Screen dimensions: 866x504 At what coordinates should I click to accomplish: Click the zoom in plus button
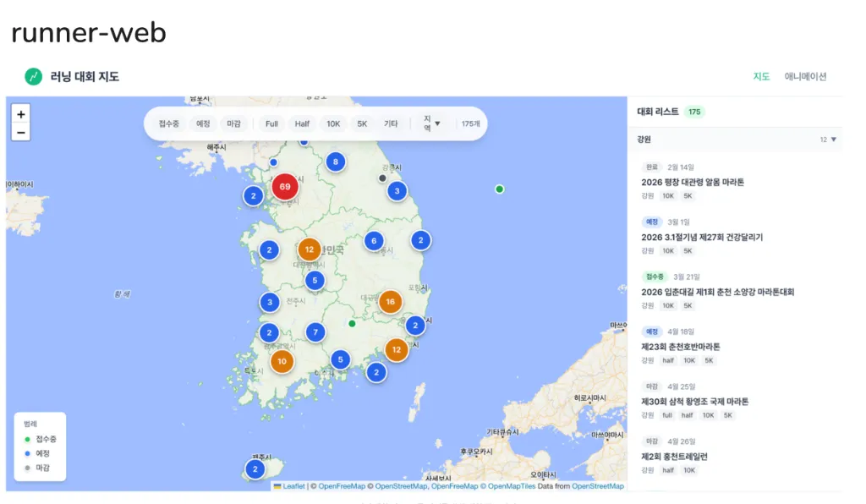[x=21, y=114]
